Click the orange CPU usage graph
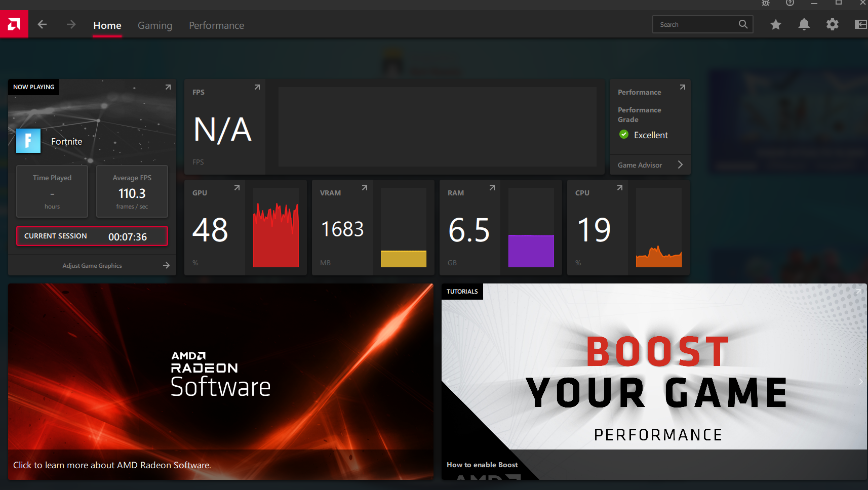 click(659, 257)
